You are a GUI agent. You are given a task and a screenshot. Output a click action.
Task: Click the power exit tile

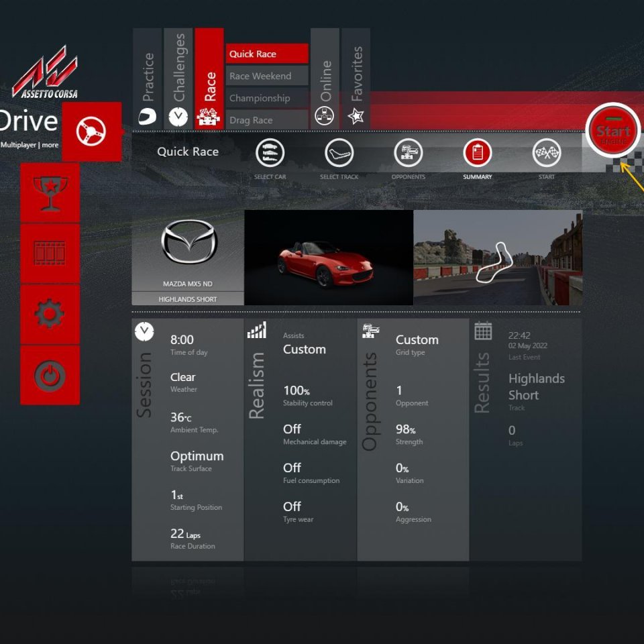click(x=50, y=375)
